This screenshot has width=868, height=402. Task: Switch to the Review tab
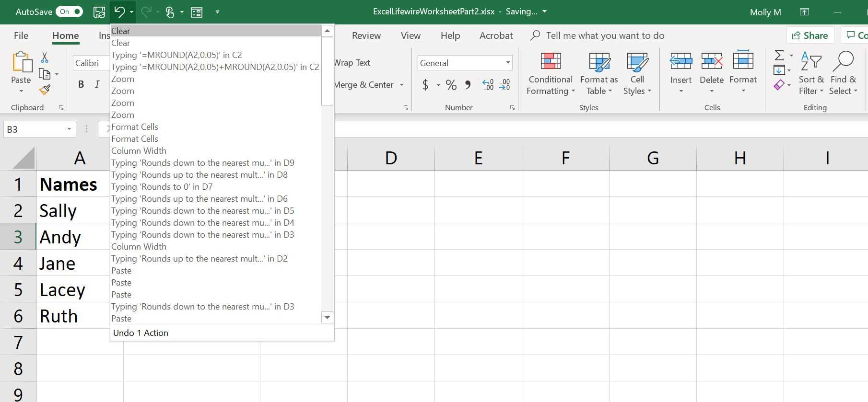click(x=366, y=35)
